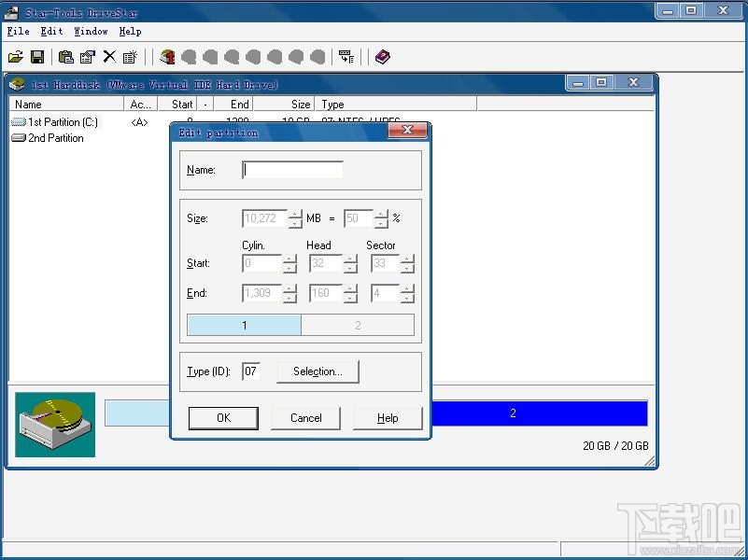Viewport: 748px width, 560px height.
Task: Sort by the Name column header
Action: click(66, 104)
